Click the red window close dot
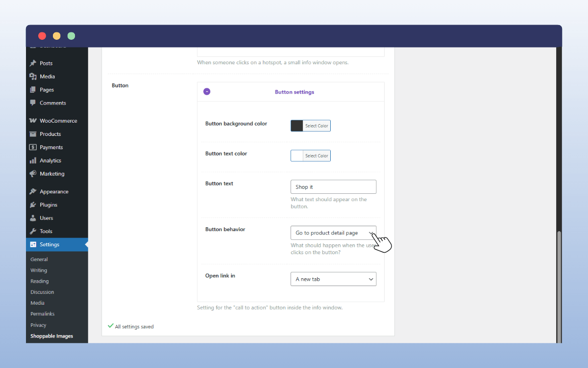Screen dimensions: 588x368 (42, 36)
